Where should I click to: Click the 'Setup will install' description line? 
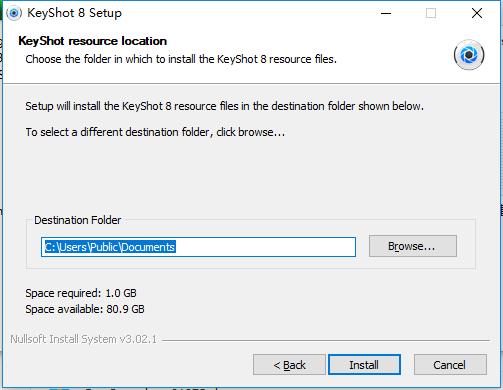pos(225,106)
